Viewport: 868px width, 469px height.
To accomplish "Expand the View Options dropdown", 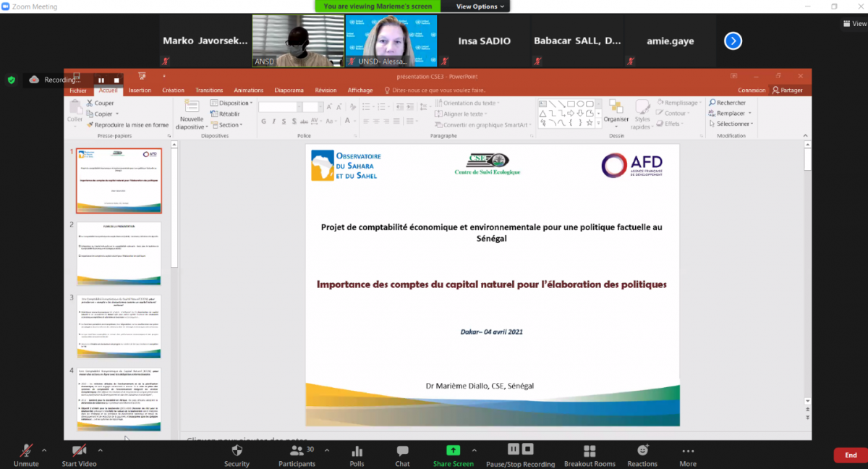I will (x=480, y=7).
